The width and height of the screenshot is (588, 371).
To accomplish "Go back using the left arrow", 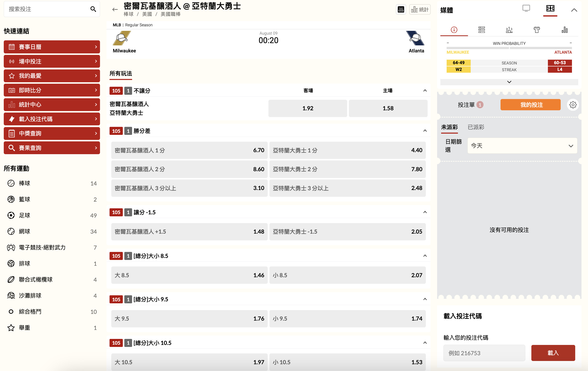I will point(115,10).
